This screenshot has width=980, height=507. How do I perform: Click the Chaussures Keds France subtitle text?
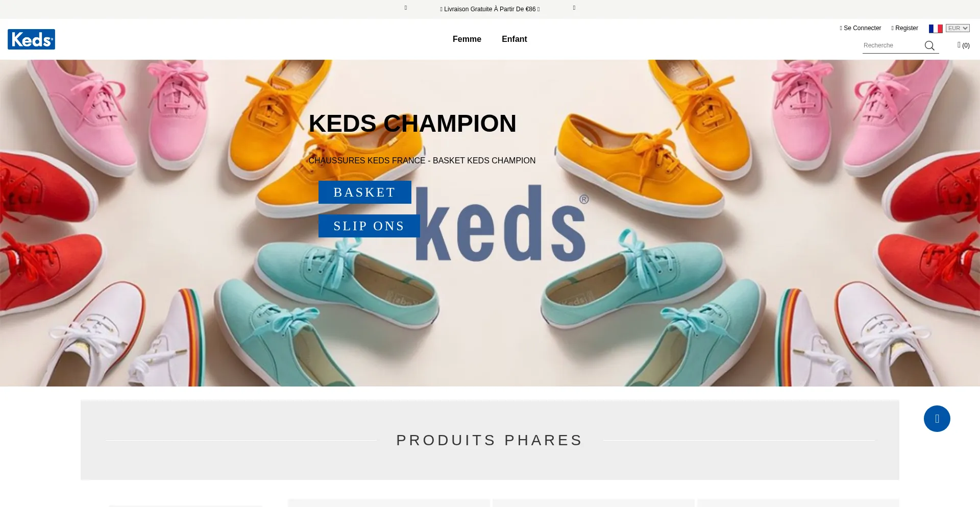coord(422,160)
